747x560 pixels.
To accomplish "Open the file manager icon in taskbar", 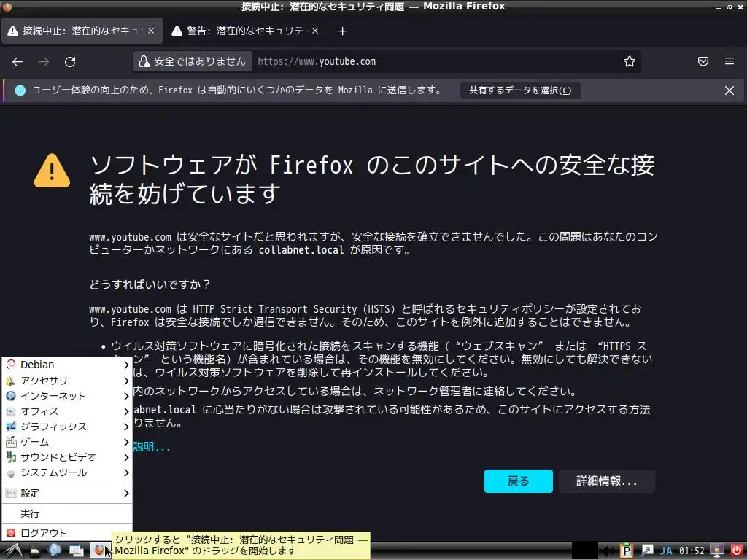I will [x=35, y=551].
